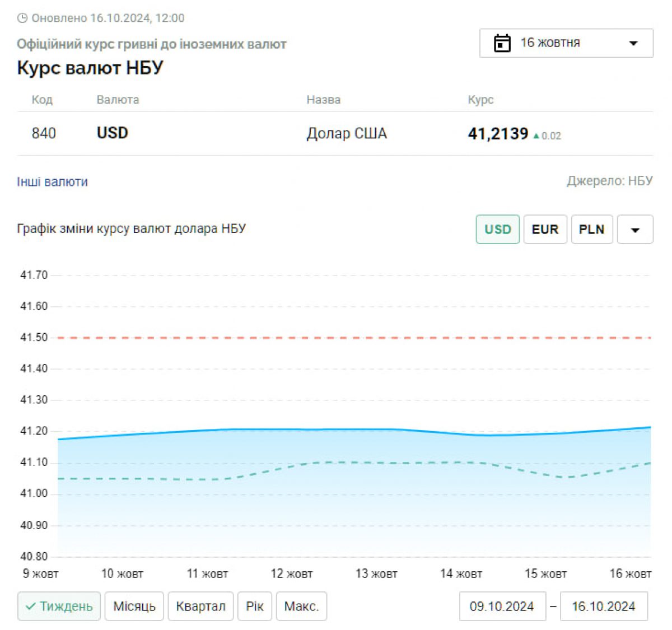The height and width of the screenshot is (630, 672).
Task: Click the checkmark icon on Тиждень button
Action: click(31, 606)
